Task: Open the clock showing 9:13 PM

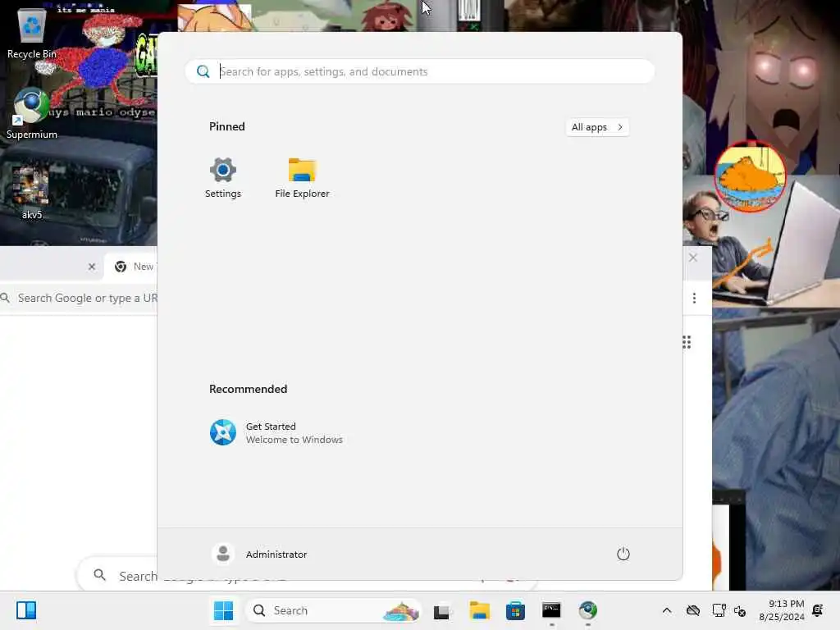Action: pyautogui.click(x=782, y=610)
